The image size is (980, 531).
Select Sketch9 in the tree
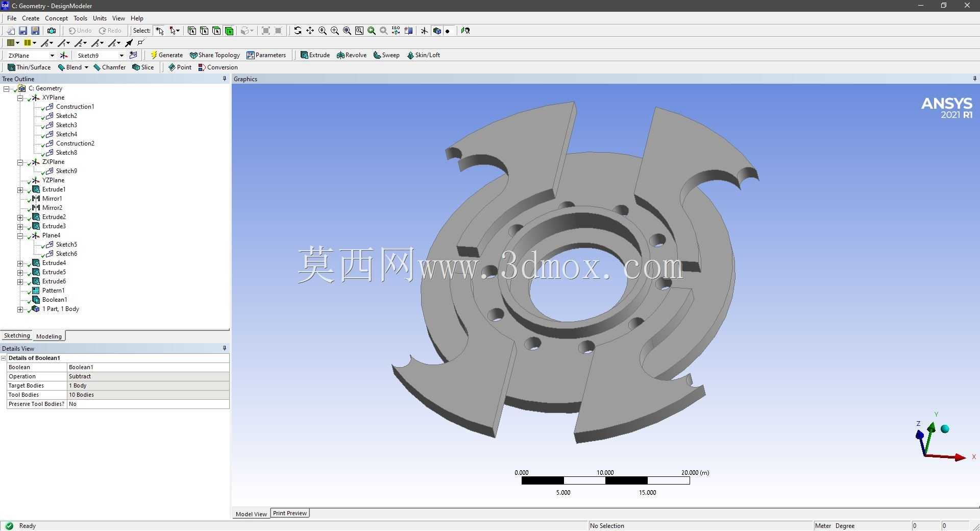pyautogui.click(x=66, y=171)
